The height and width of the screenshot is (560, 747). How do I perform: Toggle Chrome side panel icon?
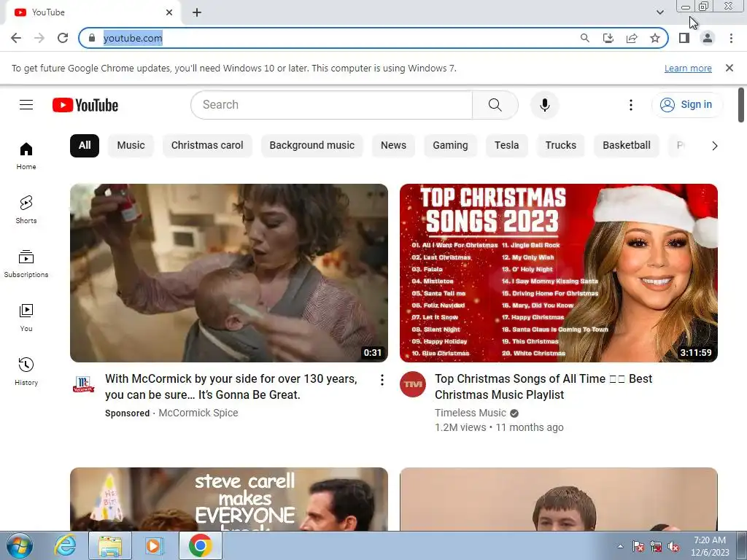click(684, 38)
